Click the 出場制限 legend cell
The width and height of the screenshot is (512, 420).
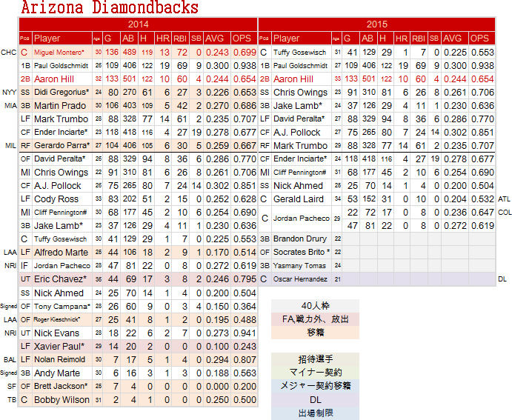[315, 413]
